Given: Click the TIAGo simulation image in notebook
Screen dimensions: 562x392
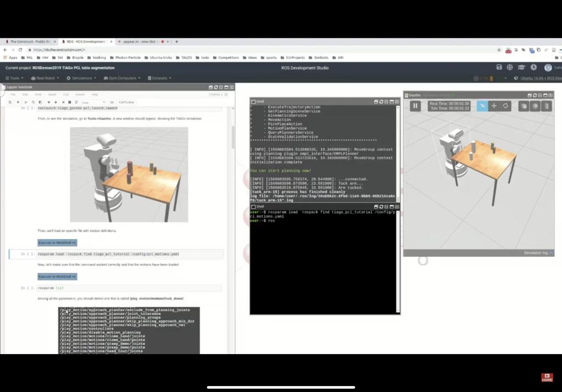Looking at the screenshot, I should point(129,175).
